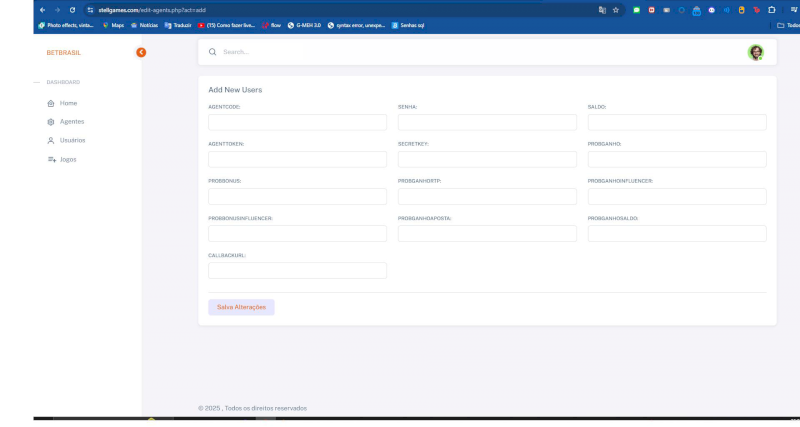The image size is (800, 427).
Task: Click the PROBGANHORTP input field
Action: tap(487, 196)
